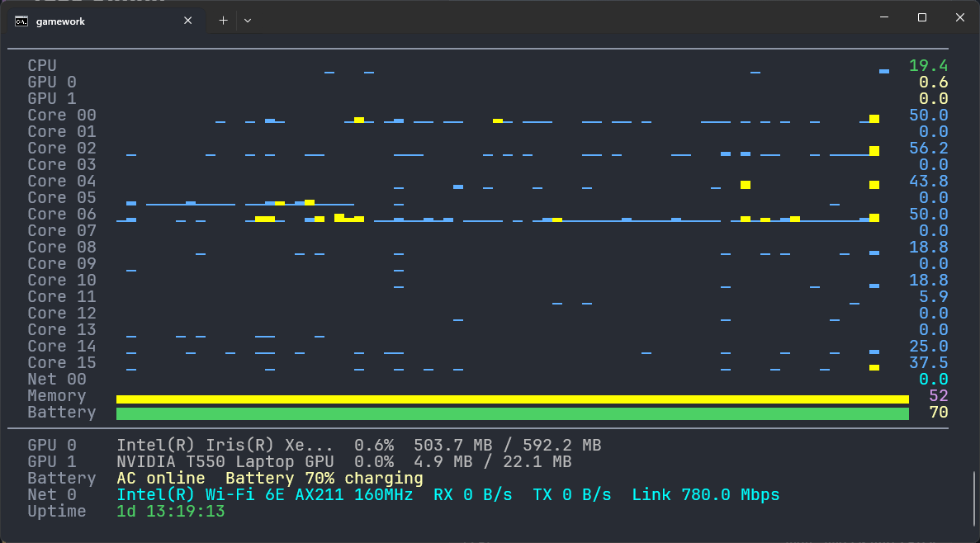Click the AC online status text
980x543 pixels.
(x=161, y=478)
